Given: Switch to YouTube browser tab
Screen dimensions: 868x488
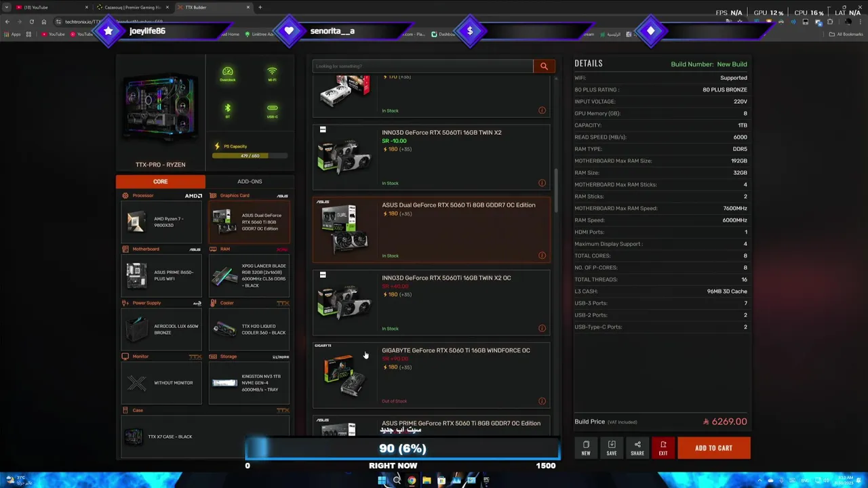Looking at the screenshot, I should pyautogui.click(x=53, y=7).
